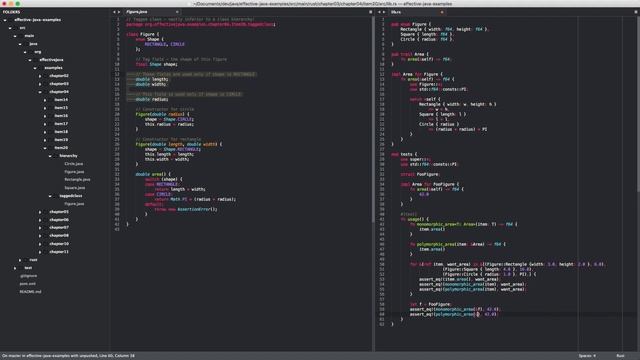Viewport: 640px width, 360px height.
Task: Select the chapter06 folder row
Action: [x=59, y=220]
